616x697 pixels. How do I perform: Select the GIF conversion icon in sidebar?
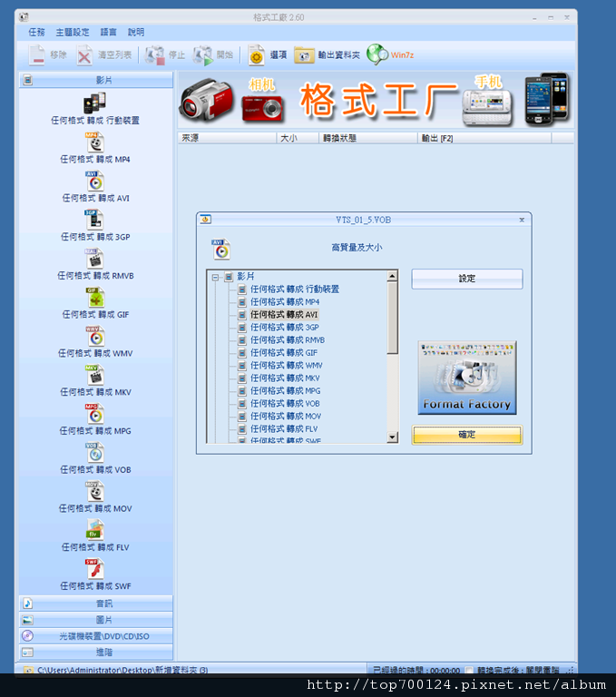click(94, 298)
